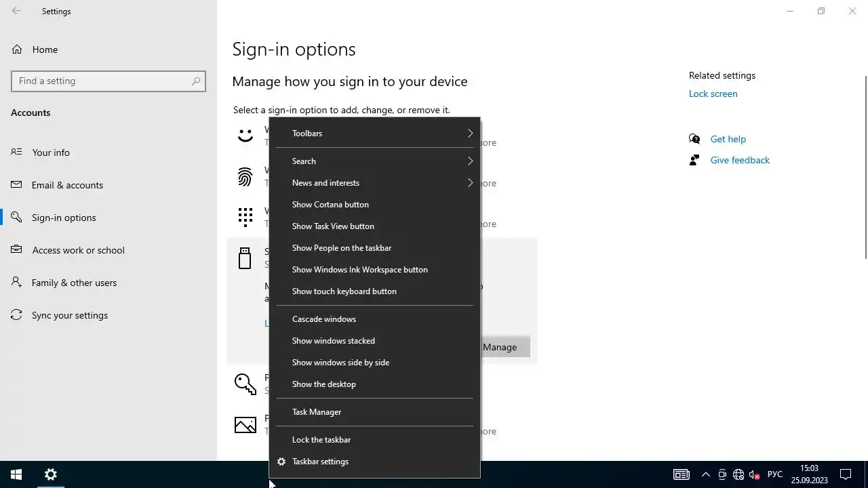This screenshot has height=488, width=868.
Task: Toggle Show Windows Ink Workspace button
Action: point(374,270)
